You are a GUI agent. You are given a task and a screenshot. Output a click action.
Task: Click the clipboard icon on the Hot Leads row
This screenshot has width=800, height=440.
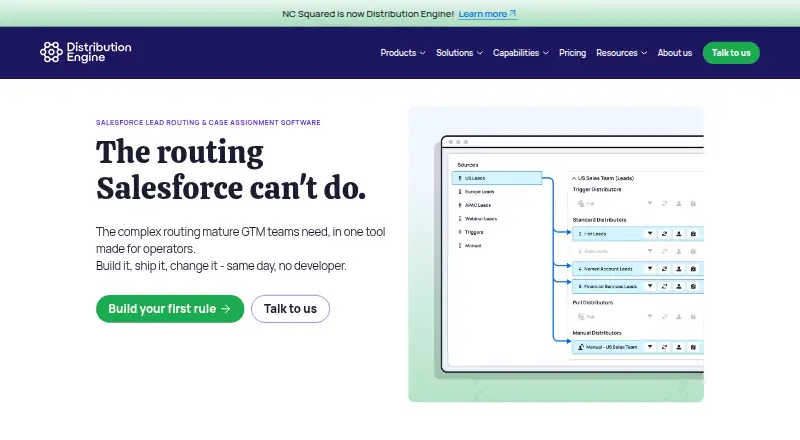(693, 233)
